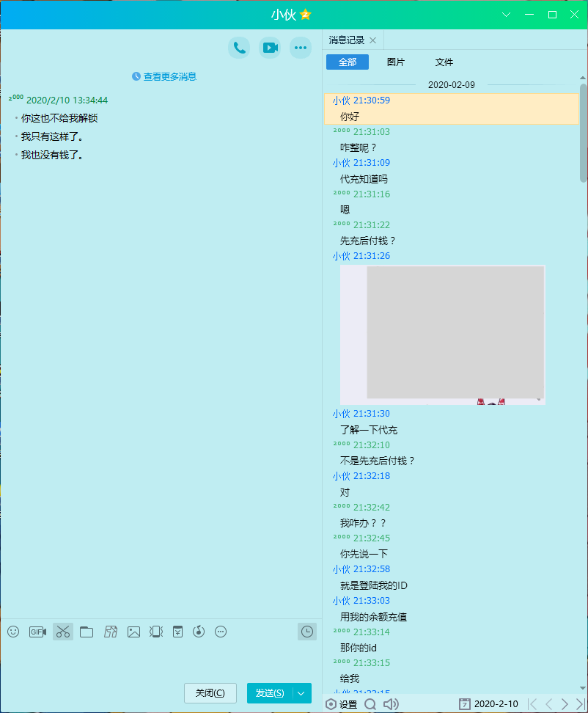Image resolution: width=588 pixels, height=713 pixels.
Task: Open 设置 in the message record footer
Action: coord(341,704)
